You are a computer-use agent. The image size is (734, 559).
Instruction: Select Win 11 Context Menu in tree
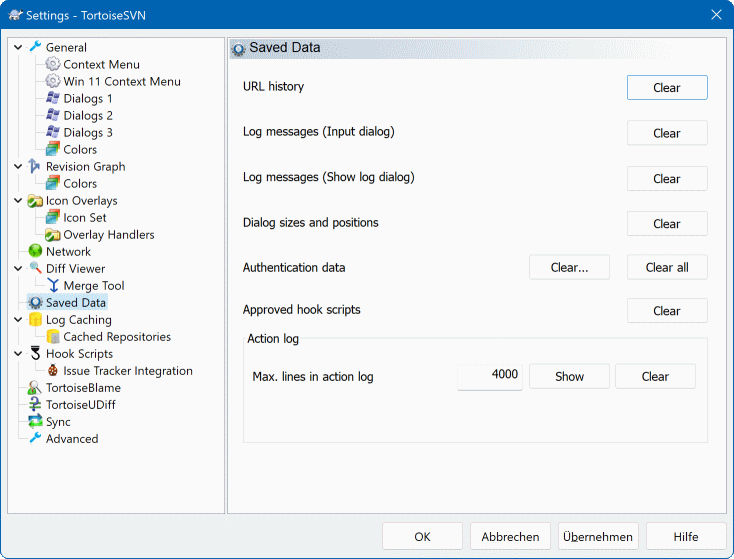coord(122,81)
